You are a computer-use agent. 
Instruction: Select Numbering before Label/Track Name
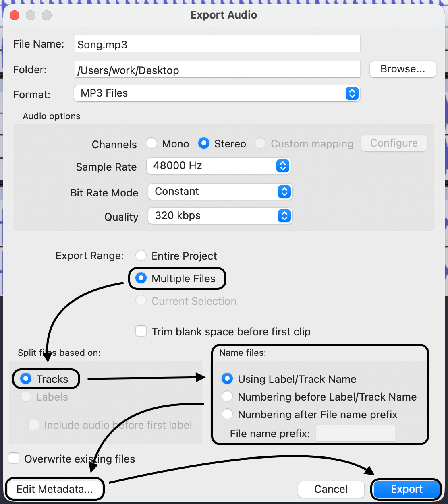point(227,397)
